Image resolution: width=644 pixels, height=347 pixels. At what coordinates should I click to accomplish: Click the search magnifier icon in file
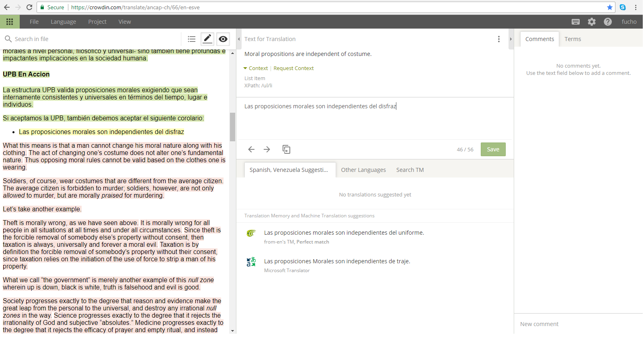8,39
